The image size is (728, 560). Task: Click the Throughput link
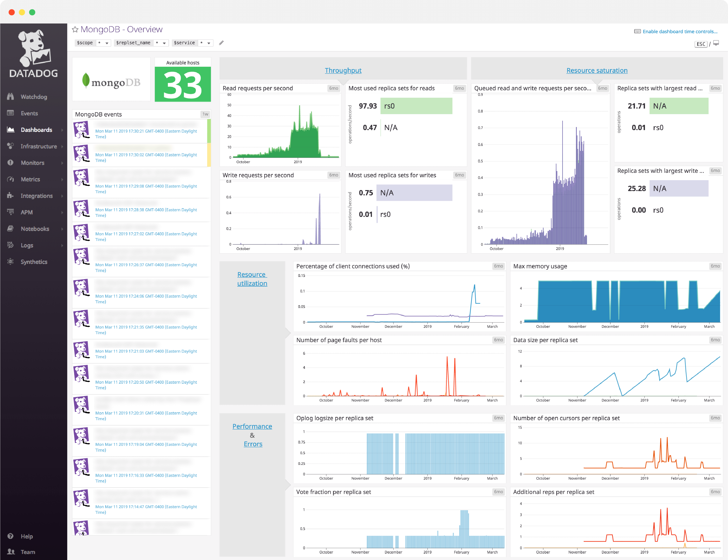coord(343,70)
